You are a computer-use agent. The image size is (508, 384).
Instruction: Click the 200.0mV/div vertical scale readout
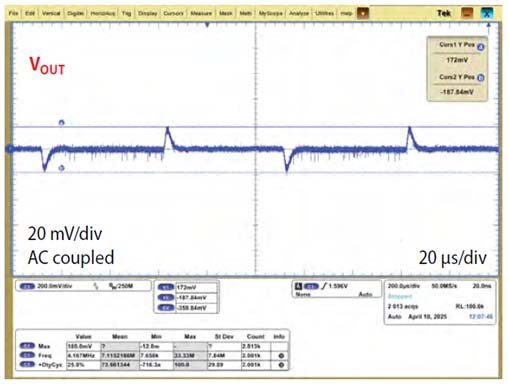click(55, 286)
